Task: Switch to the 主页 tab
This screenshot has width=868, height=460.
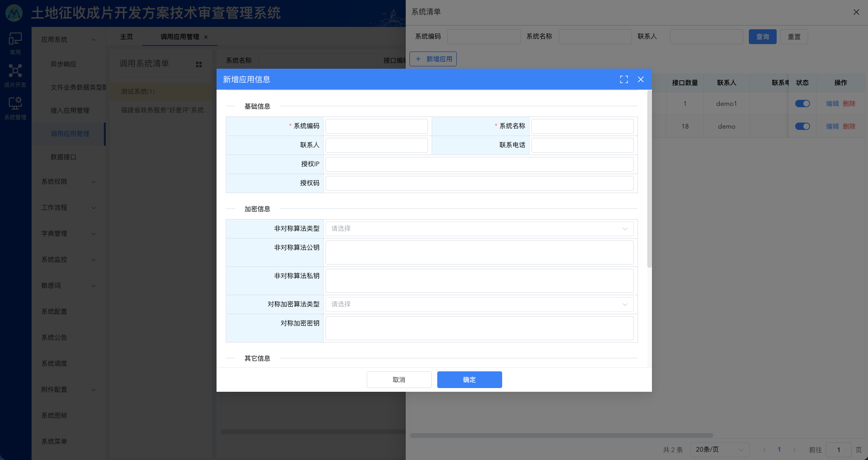Action: pos(126,37)
